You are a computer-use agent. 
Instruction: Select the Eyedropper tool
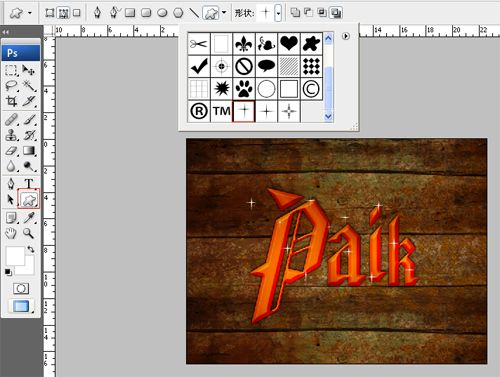click(29, 218)
